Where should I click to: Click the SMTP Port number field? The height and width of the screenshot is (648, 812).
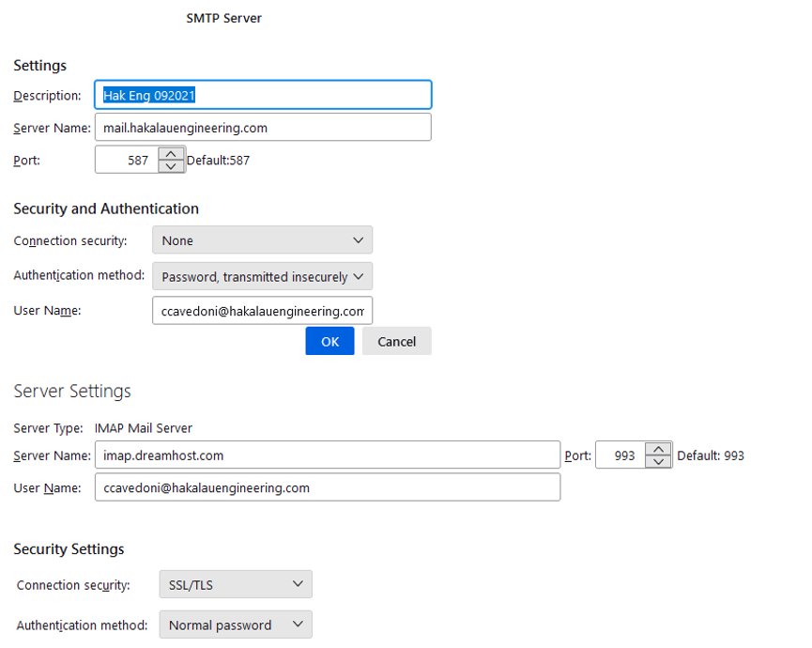pyautogui.click(x=126, y=161)
